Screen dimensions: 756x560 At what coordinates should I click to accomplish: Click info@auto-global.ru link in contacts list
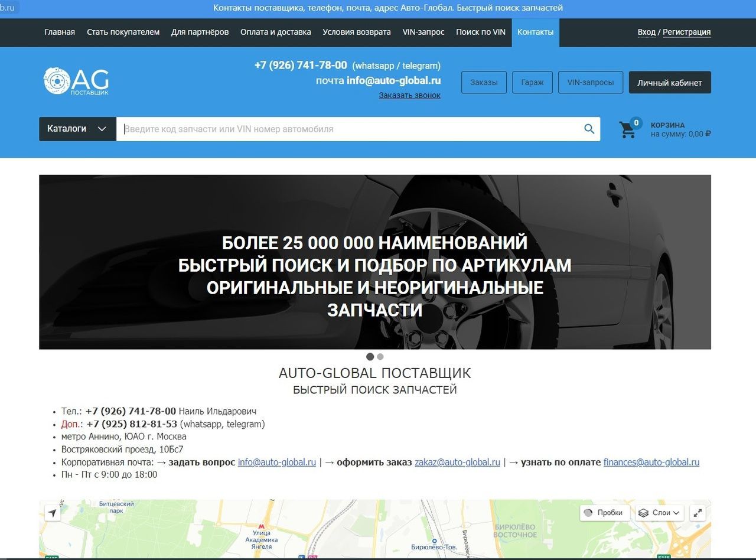(x=277, y=462)
